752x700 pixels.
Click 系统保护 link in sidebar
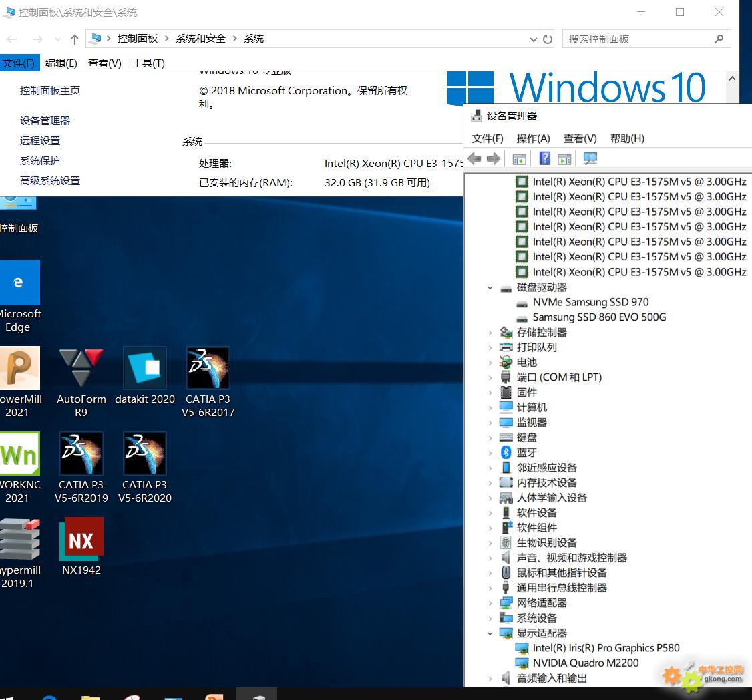[40, 161]
